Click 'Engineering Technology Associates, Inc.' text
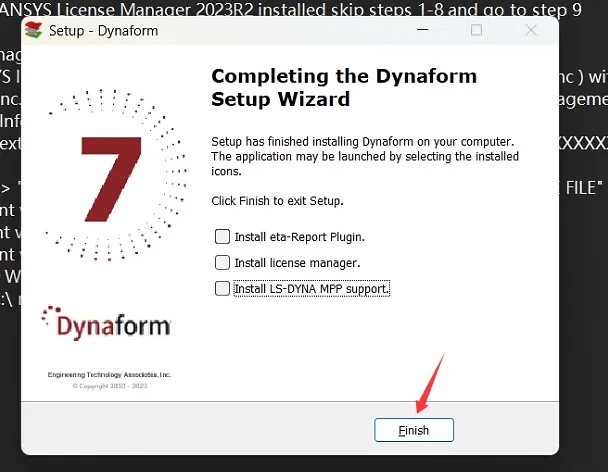Screen dimensions: 608x472 tap(109, 375)
